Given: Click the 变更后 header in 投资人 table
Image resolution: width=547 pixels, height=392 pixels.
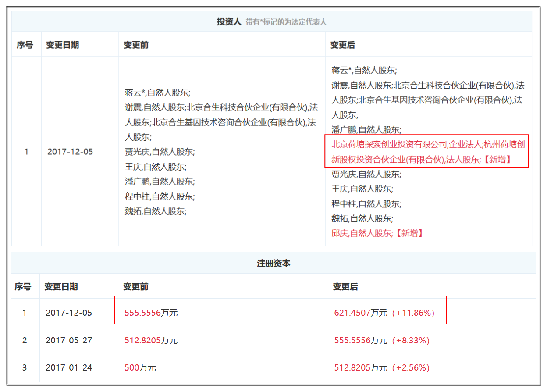Looking at the screenshot, I should tap(342, 45).
